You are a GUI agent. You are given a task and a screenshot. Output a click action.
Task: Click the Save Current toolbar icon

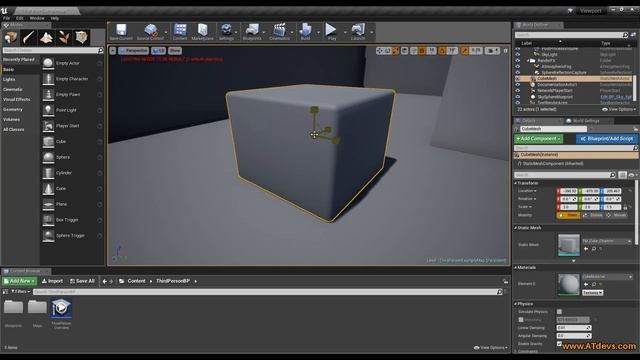coord(121,32)
